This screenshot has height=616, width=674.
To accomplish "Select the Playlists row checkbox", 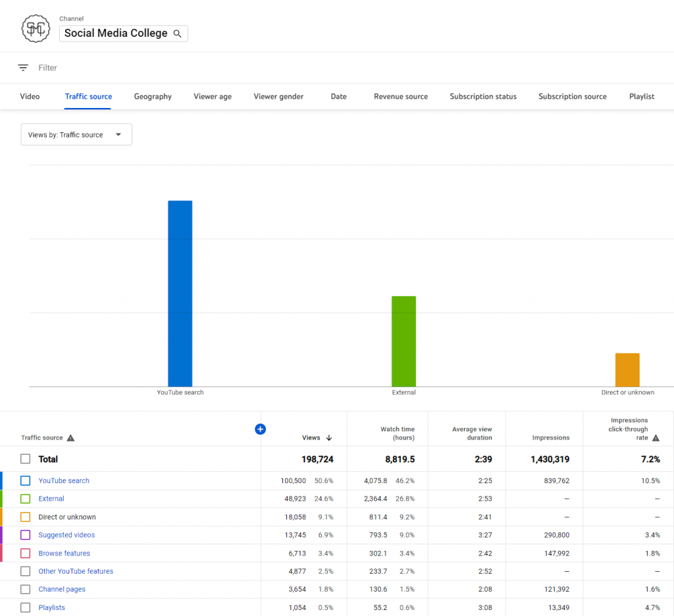I will (25, 607).
